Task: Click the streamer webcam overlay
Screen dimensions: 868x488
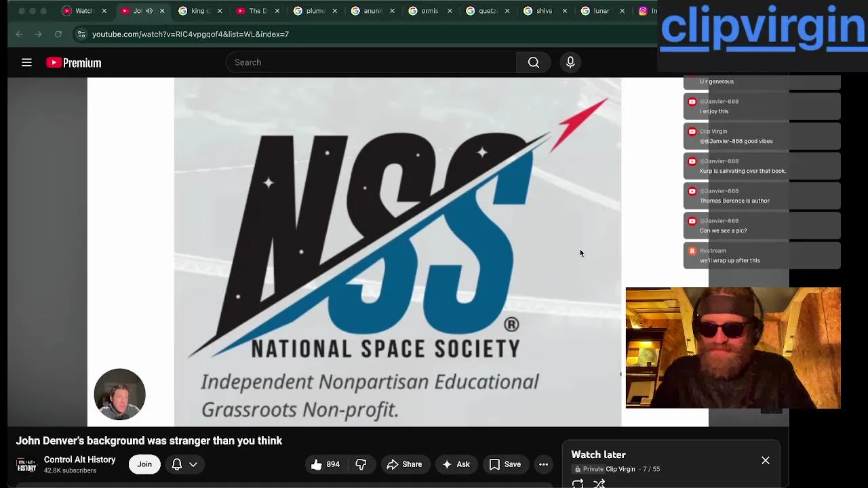Action: click(x=733, y=348)
